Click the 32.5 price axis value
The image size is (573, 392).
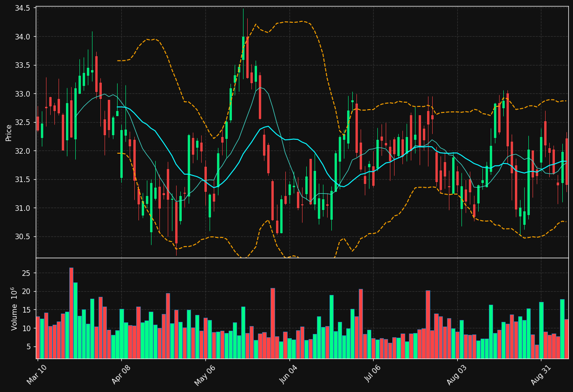click(22, 123)
